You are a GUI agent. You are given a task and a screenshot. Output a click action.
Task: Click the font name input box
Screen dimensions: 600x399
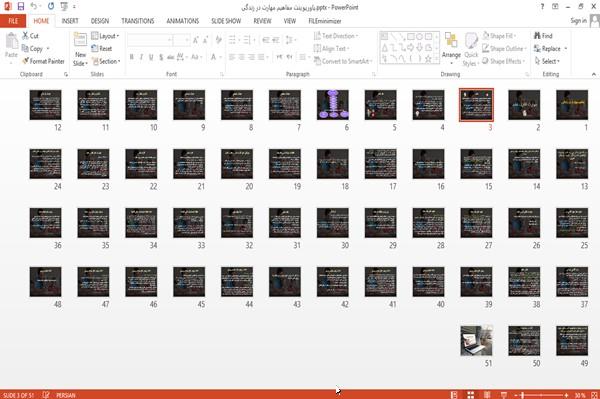(x=150, y=40)
